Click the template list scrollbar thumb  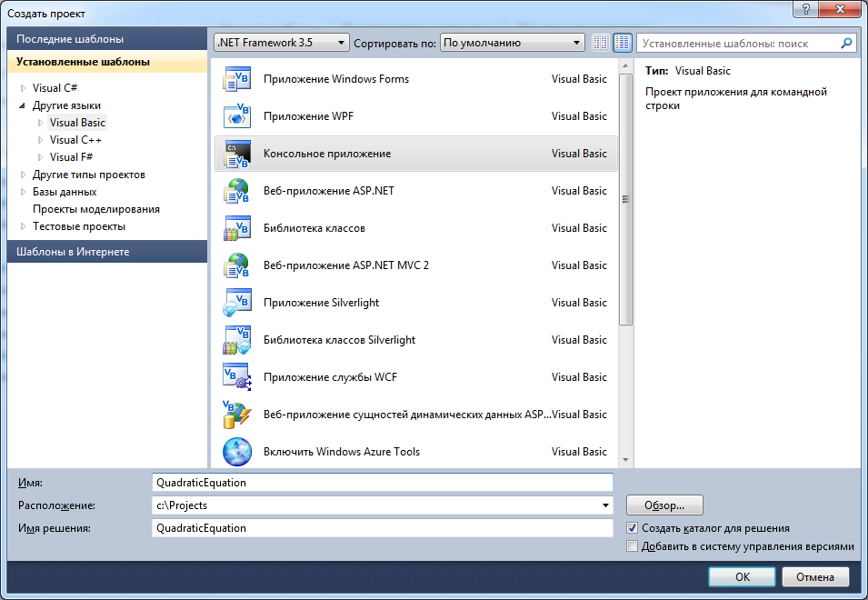point(625,199)
